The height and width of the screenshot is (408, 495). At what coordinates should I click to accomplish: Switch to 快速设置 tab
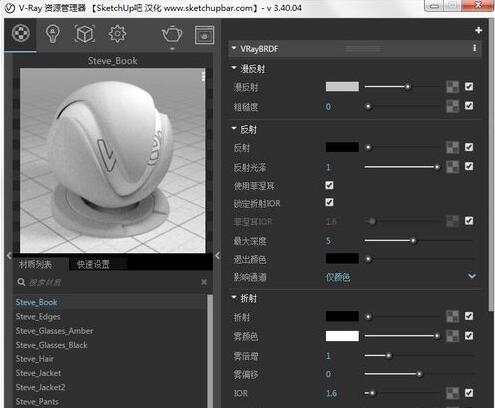[x=93, y=265]
